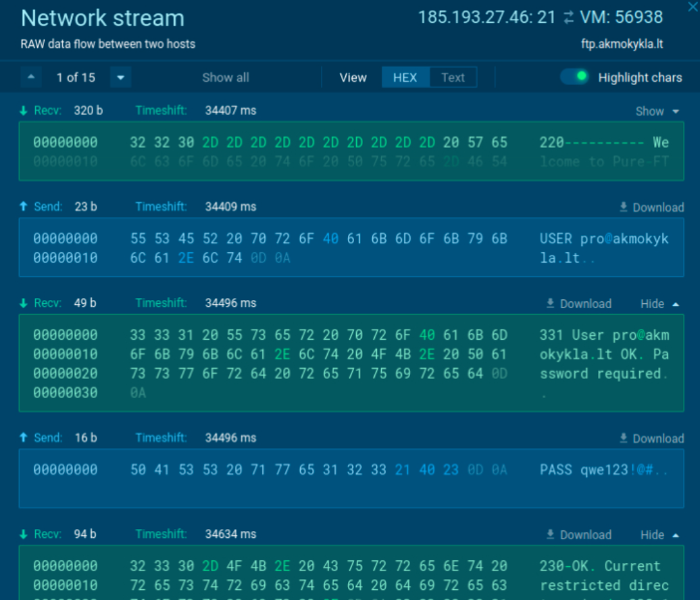The height and width of the screenshot is (600, 700).
Task: Expand the 320 b Recv packet with Show
Action: pos(657,111)
